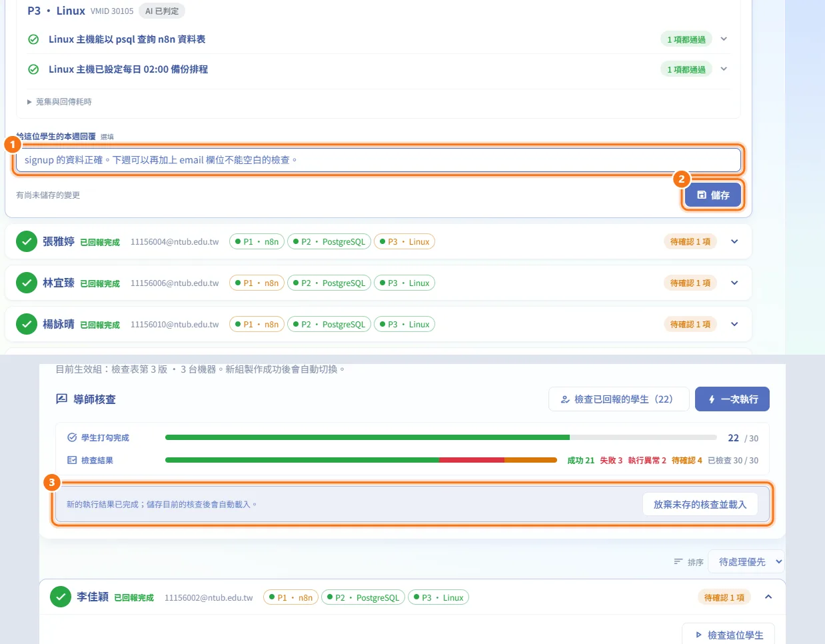Run all checks with 一次執行
The height and width of the screenshot is (644, 825).
pyautogui.click(x=732, y=399)
